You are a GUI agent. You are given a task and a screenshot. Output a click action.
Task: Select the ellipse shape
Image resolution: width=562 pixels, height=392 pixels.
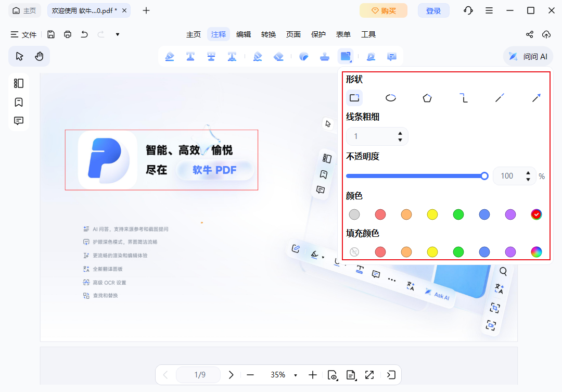click(x=391, y=97)
